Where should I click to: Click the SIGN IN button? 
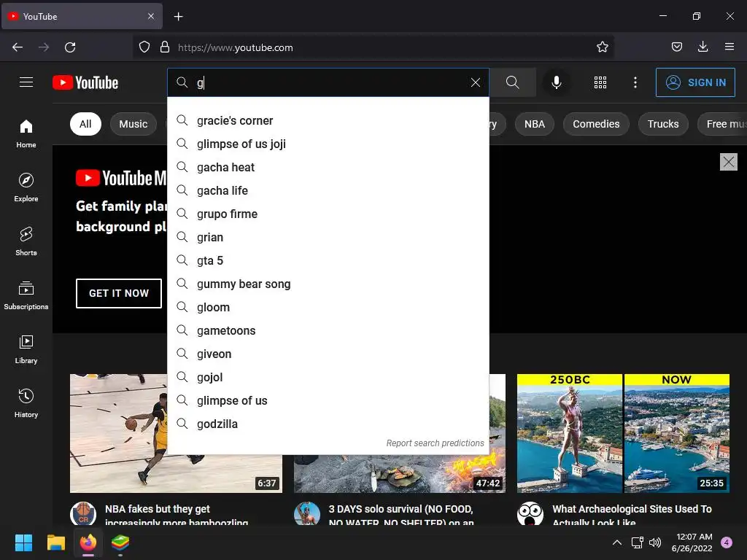695,82
